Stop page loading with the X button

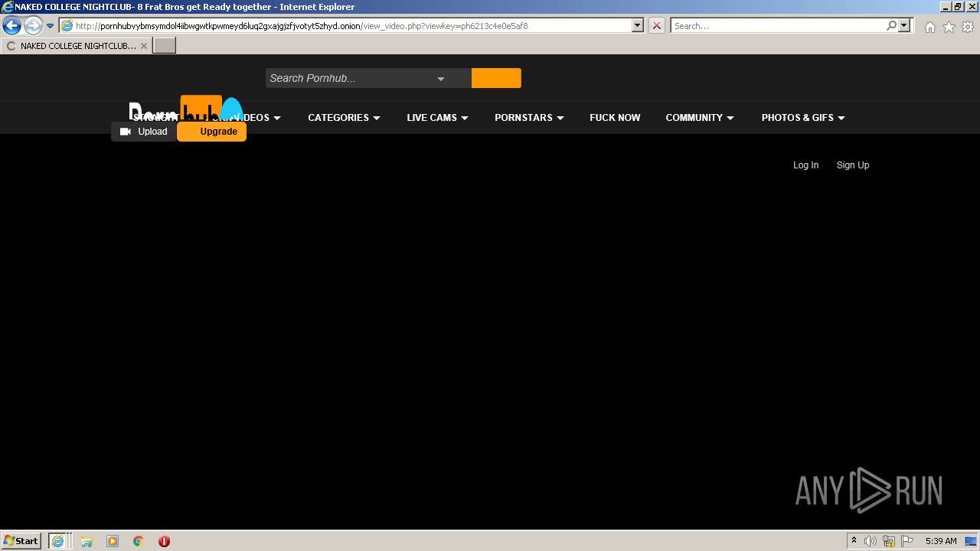click(657, 25)
